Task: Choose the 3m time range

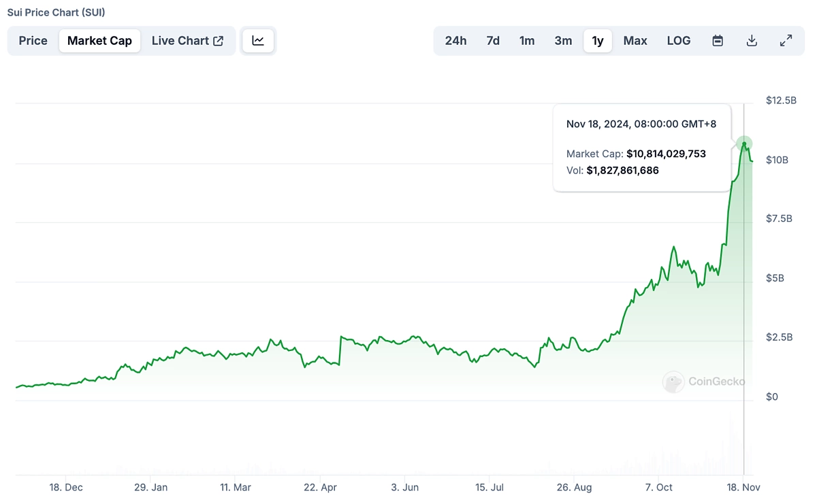Action: 563,40
